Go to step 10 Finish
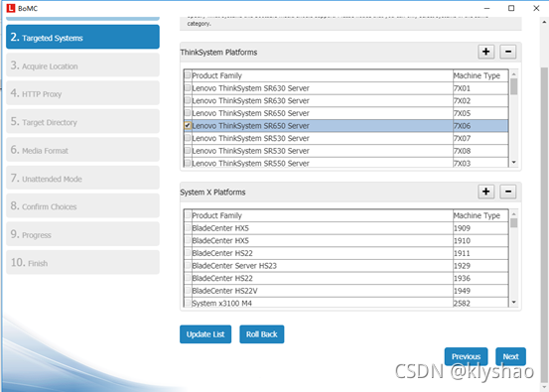The width and height of the screenshot is (549, 392). (x=82, y=262)
